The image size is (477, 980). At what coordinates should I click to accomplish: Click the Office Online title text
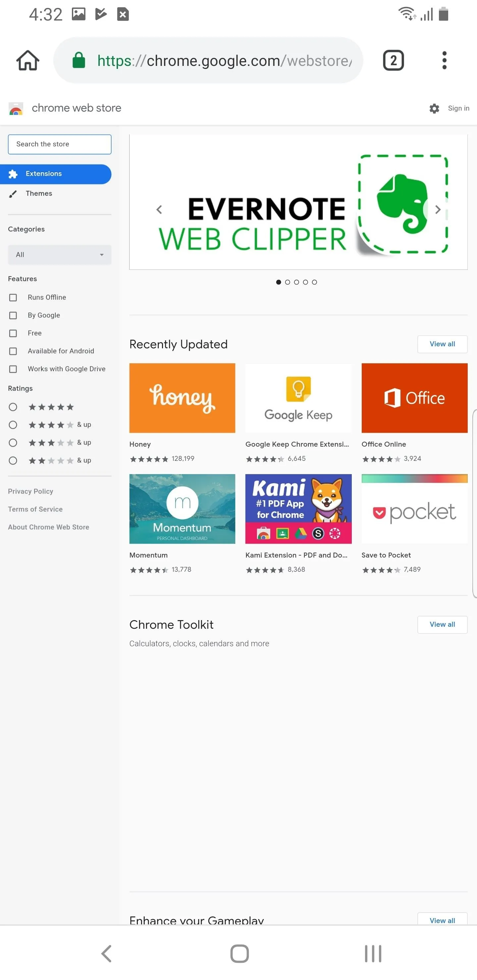click(x=384, y=444)
